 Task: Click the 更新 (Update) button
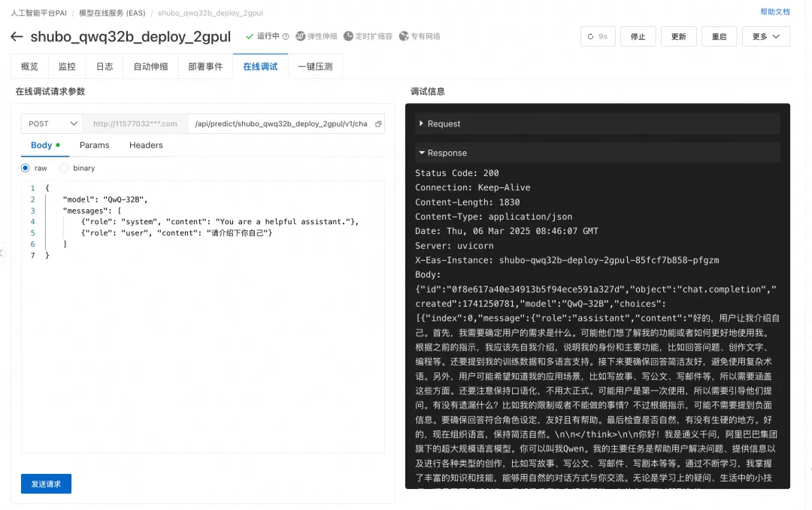coord(678,36)
